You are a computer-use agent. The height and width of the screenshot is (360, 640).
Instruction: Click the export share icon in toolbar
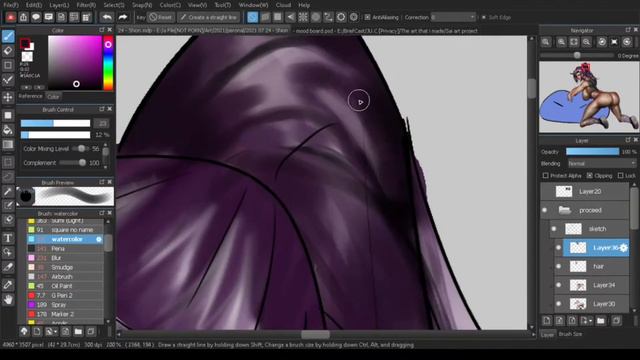tap(24, 17)
